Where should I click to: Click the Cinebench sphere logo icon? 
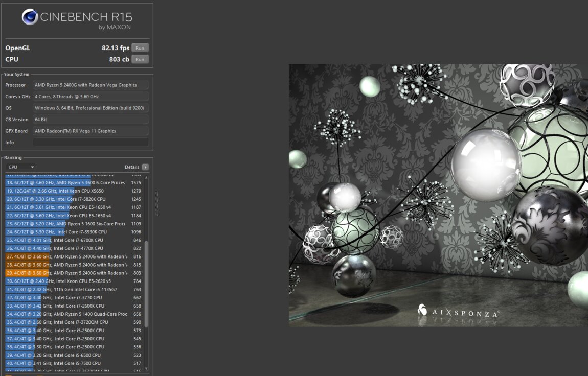coord(30,17)
